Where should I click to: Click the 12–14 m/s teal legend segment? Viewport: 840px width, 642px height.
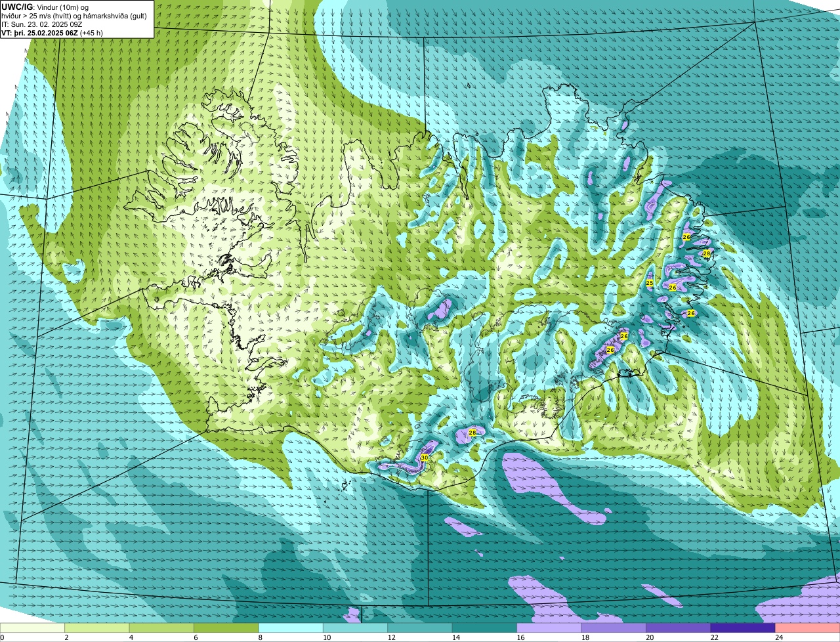click(x=421, y=628)
